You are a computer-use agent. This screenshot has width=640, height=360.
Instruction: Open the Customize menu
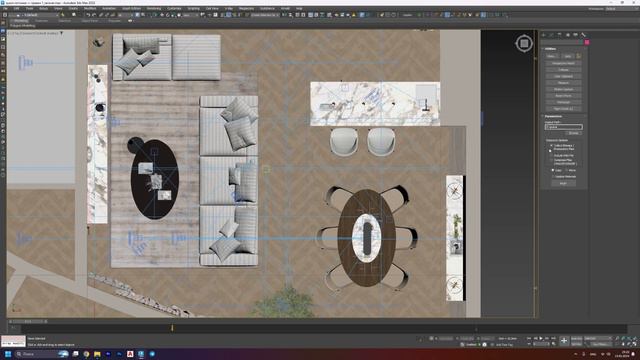174,9
